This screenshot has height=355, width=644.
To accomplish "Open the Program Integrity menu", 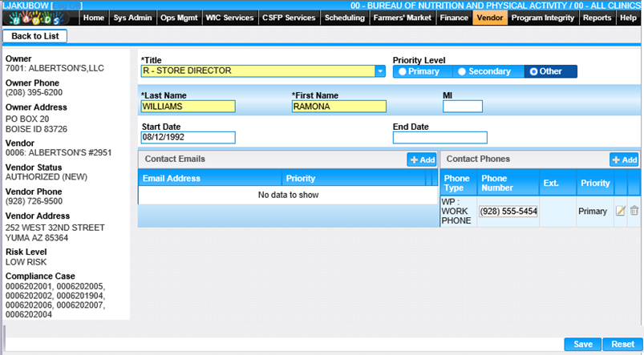I will (x=543, y=18).
